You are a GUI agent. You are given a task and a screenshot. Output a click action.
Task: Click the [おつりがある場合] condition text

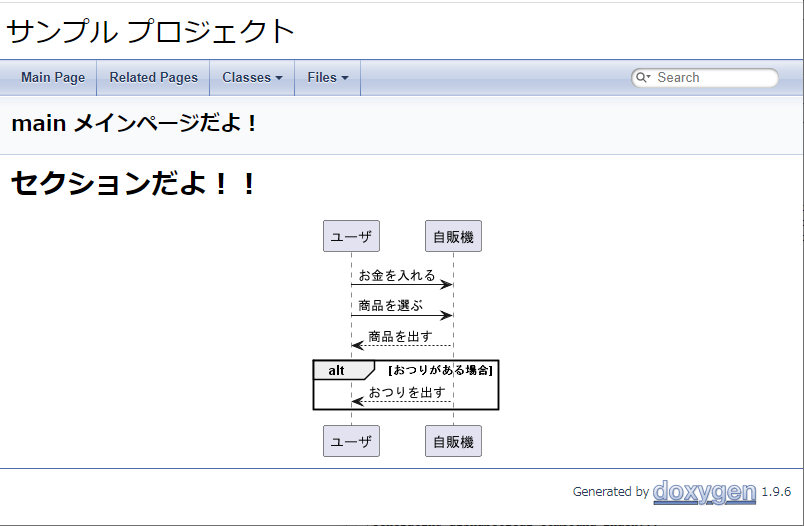point(440,370)
